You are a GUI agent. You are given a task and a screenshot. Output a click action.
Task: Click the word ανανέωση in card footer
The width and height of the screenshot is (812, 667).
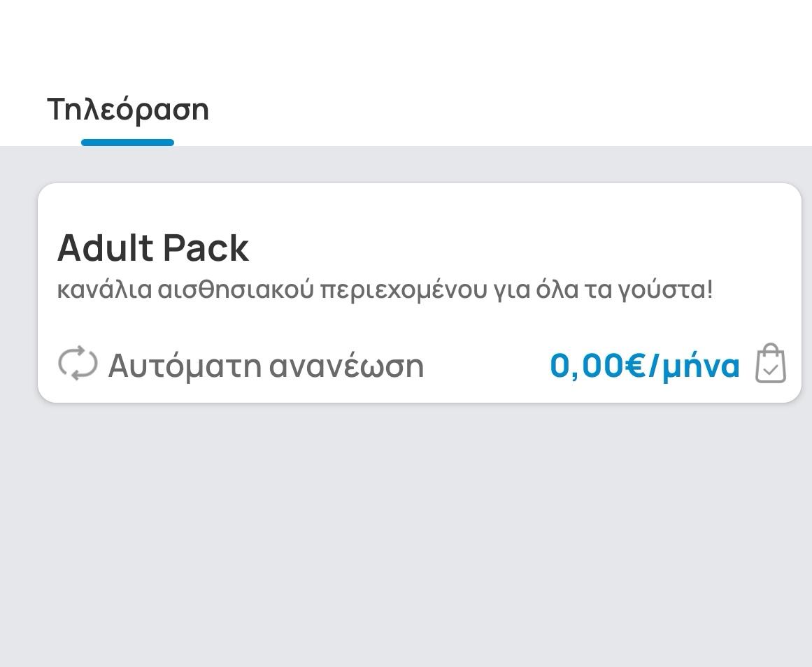coord(347,366)
